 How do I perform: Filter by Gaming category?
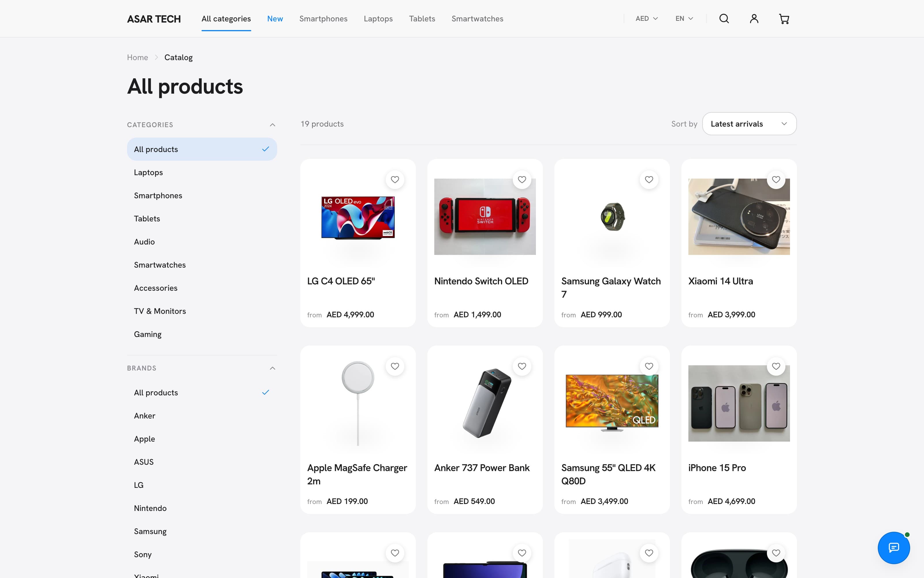[202, 334]
